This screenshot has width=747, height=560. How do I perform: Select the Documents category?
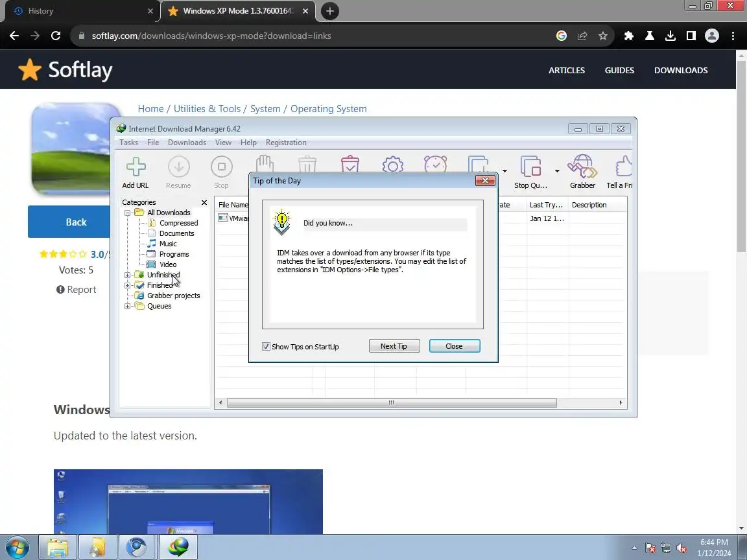[177, 233]
